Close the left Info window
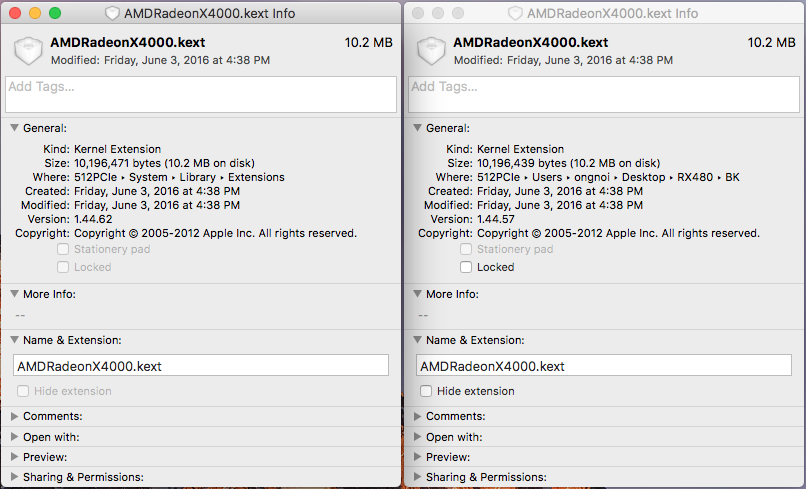 click(x=15, y=13)
